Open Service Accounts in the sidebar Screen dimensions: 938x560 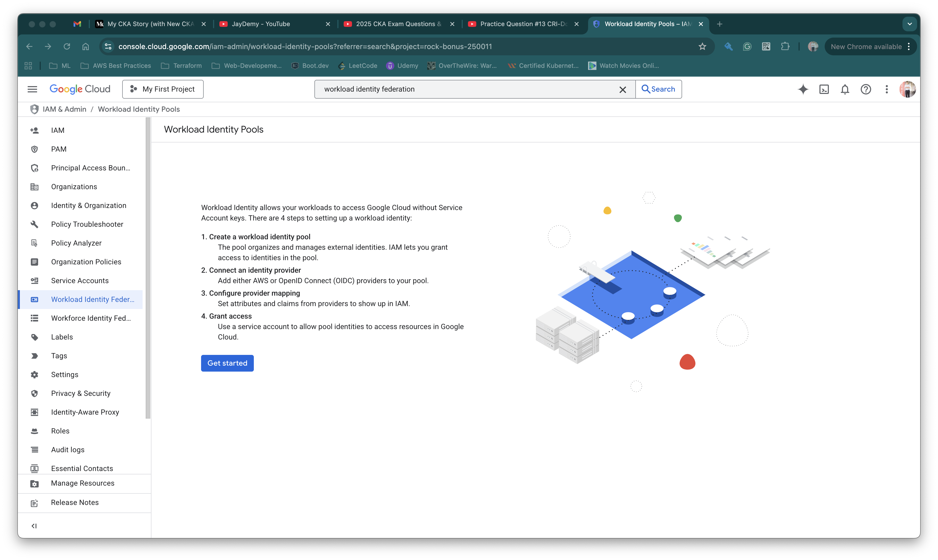pyautogui.click(x=80, y=280)
